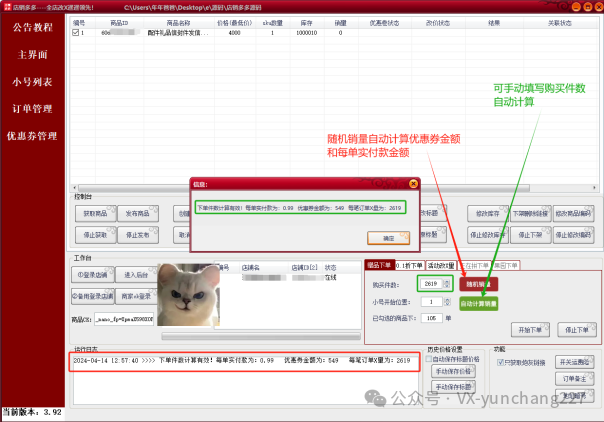Click the 购买件数 field showing 2619
Screen dimensions: 604x422
[x=431, y=284]
